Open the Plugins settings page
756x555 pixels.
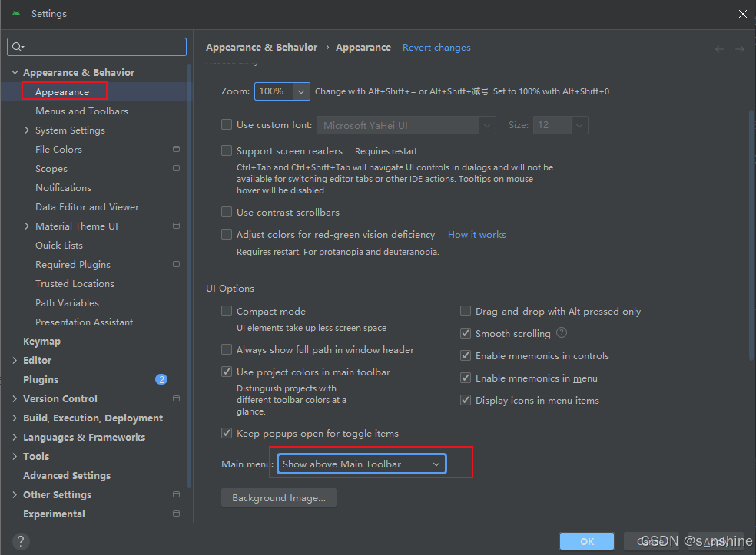(x=41, y=380)
